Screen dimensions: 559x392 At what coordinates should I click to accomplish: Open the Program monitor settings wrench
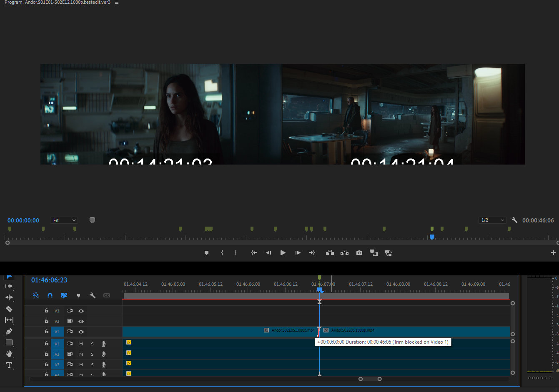(x=514, y=220)
